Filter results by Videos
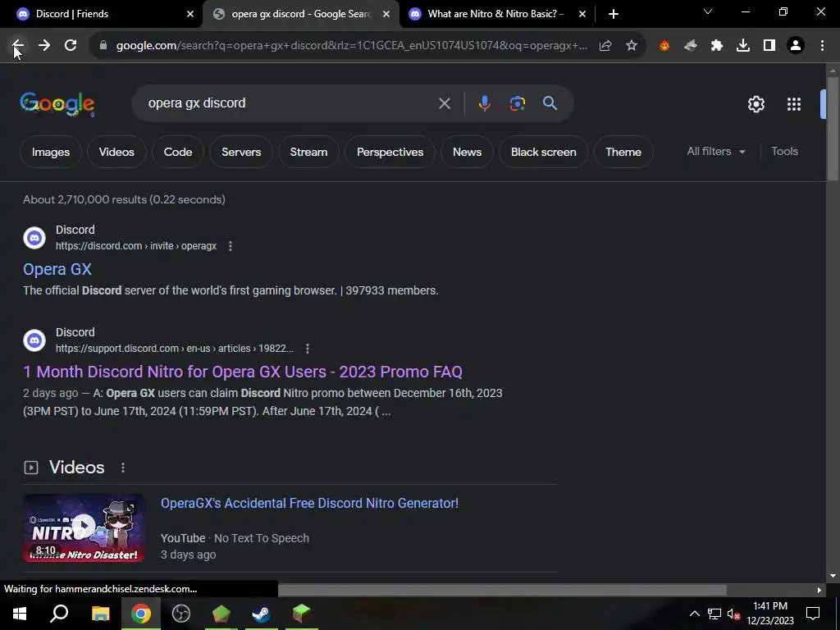Image resolution: width=840 pixels, height=630 pixels. pos(116,152)
